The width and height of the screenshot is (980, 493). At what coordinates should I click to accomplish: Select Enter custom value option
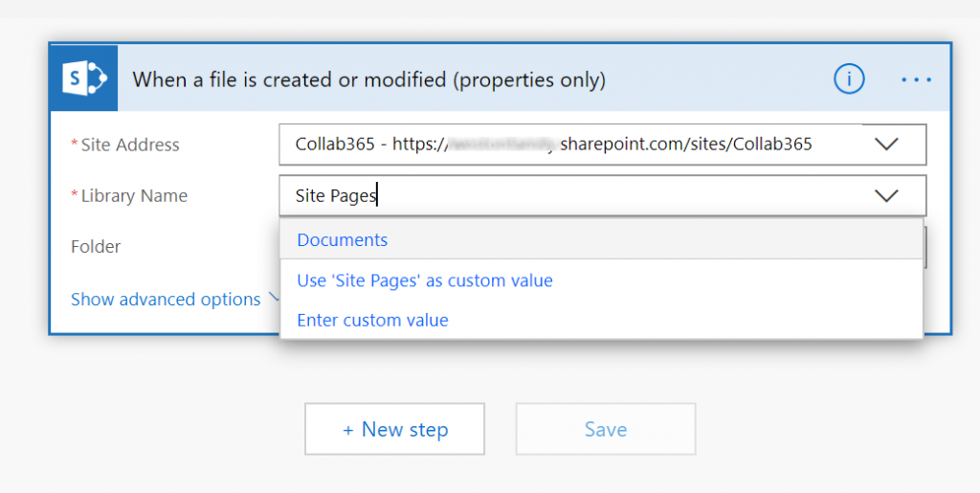[x=601, y=320]
